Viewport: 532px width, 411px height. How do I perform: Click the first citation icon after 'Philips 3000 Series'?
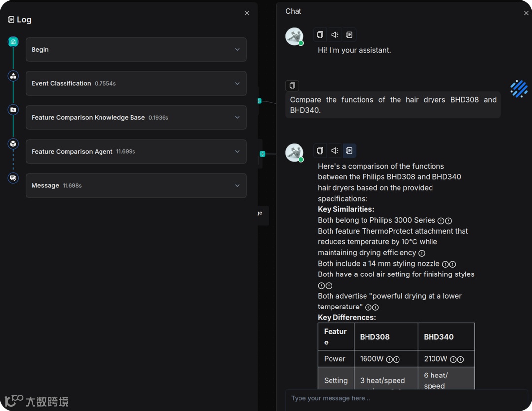click(x=441, y=221)
